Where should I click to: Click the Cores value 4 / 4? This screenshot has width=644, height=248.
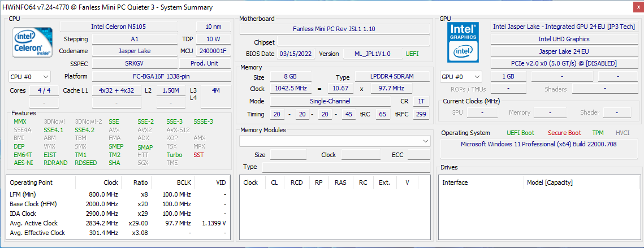tap(44, 90)
